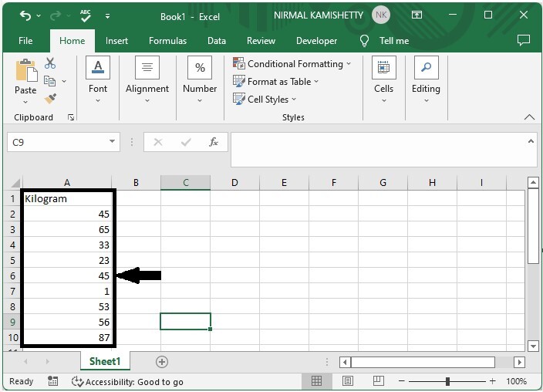Open the Review tab
Image resolution: width=543 pixels, height=392 pixels.
tap(261, 41)
